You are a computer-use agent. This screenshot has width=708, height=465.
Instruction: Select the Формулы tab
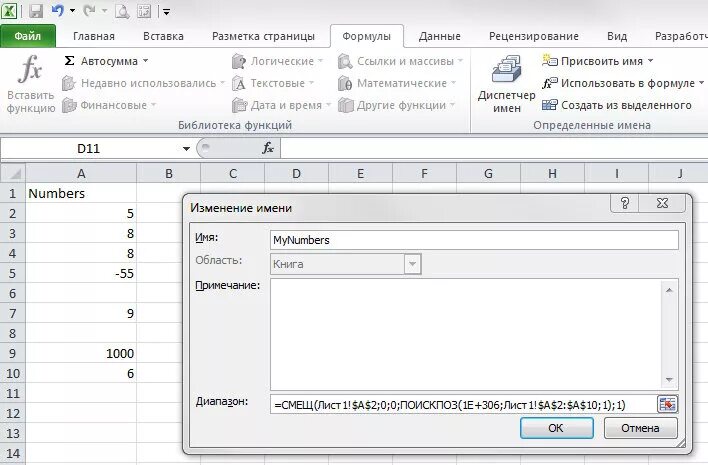366,36
